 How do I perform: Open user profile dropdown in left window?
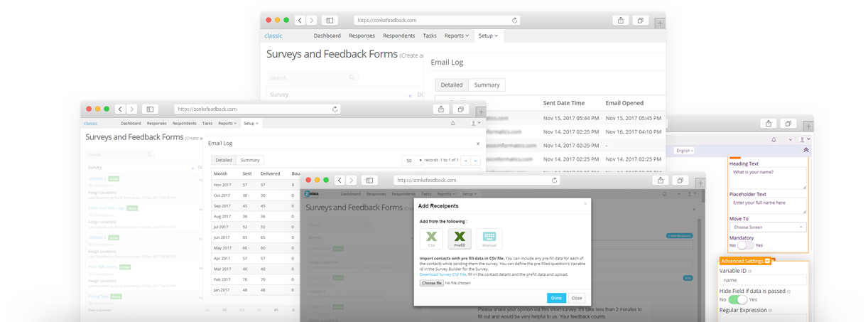pos(476,123)
